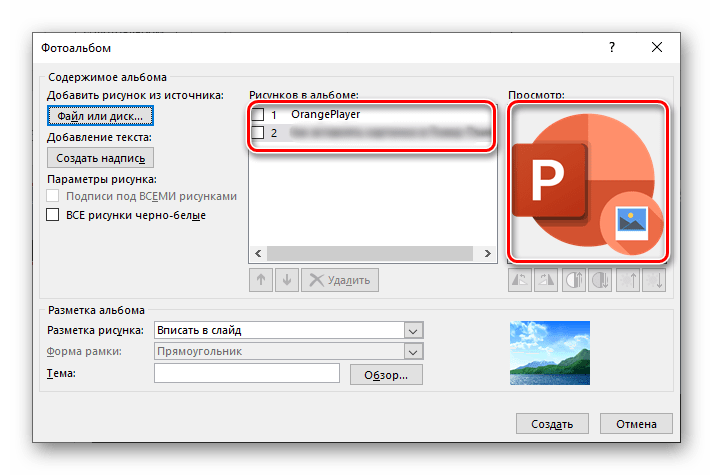Click the Удалить button
713x475 pixels.
[340, 280]
